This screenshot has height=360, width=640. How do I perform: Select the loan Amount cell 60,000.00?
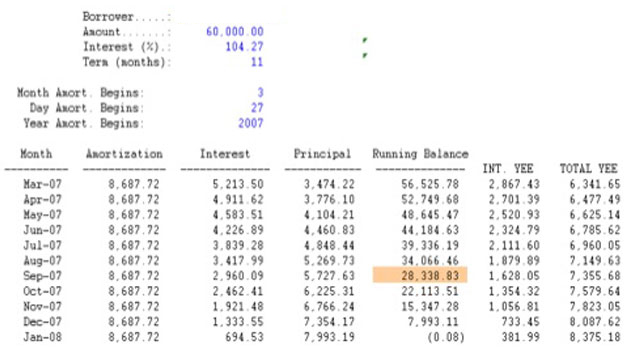235,32
